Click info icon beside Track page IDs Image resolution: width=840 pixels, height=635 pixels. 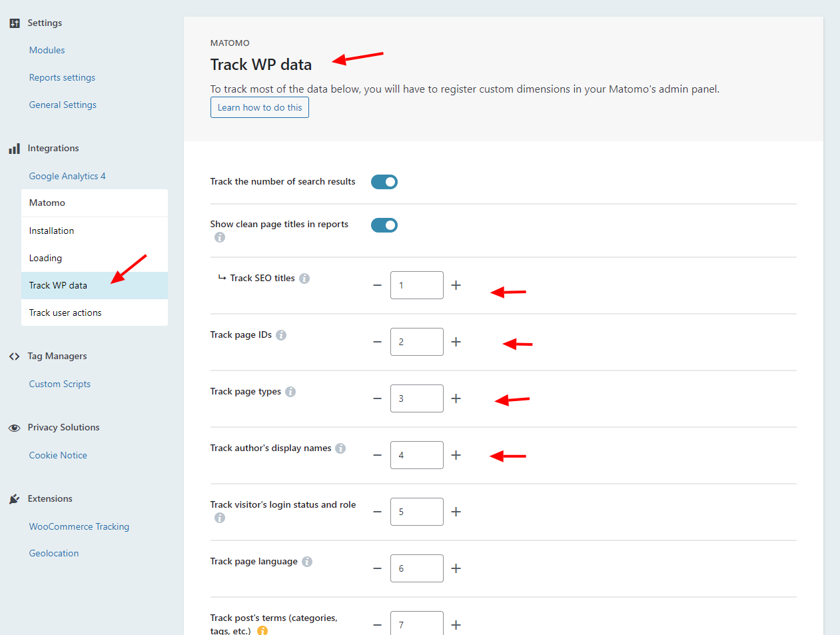point(281,335)
